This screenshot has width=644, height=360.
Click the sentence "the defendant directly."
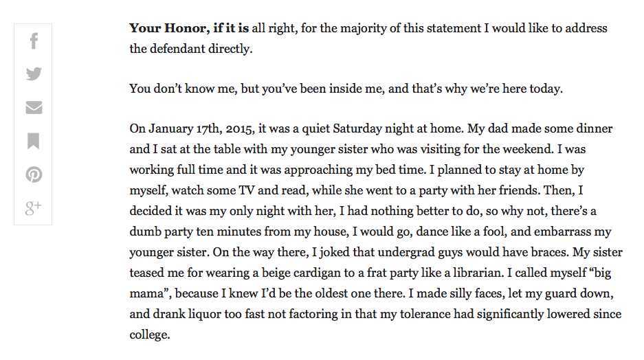[x=191, y=49]
